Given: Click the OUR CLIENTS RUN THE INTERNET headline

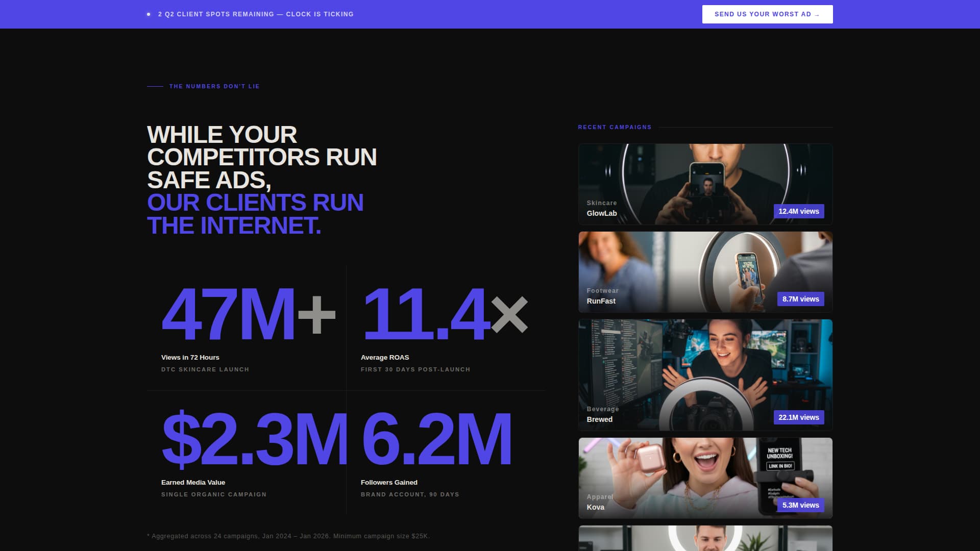Looking at the screenshot, I should pos(255,212).
